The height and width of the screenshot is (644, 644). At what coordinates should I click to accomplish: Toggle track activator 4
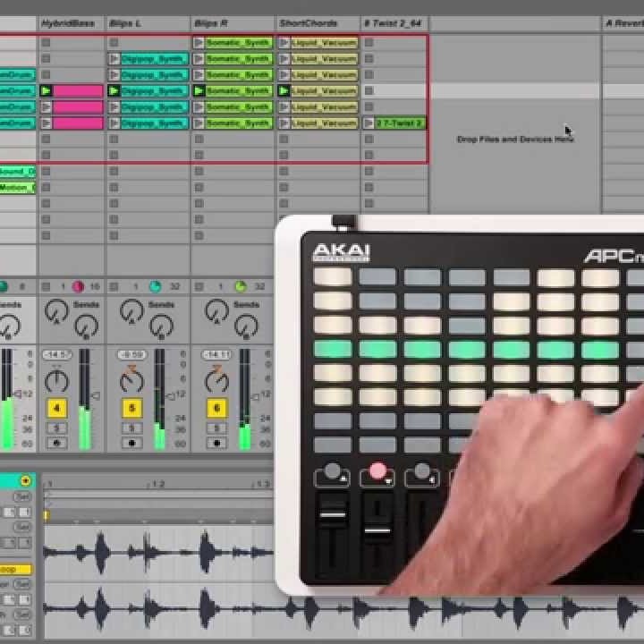click(x=56, y=408)
